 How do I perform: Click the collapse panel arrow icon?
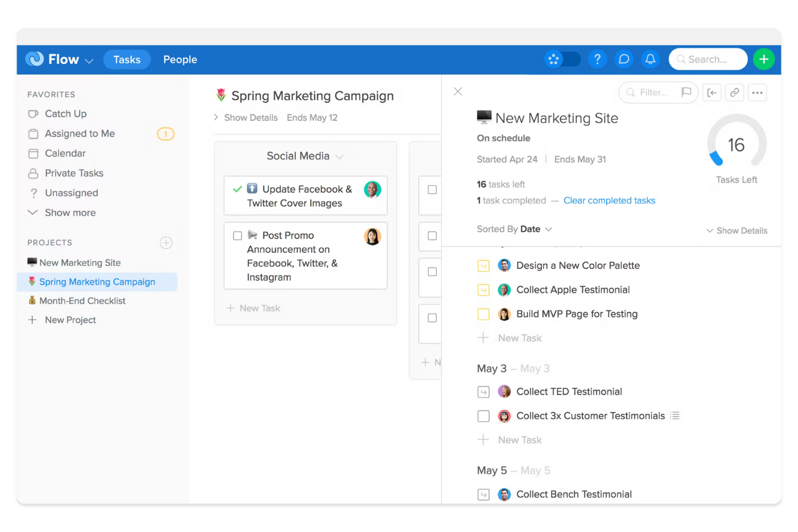[x=712, y=93]
